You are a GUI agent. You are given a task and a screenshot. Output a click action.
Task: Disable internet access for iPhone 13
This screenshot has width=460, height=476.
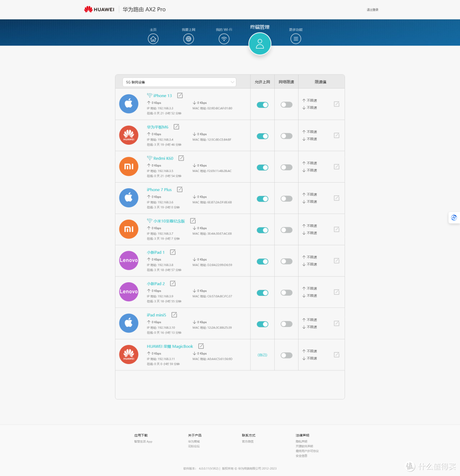coord(262,105)
